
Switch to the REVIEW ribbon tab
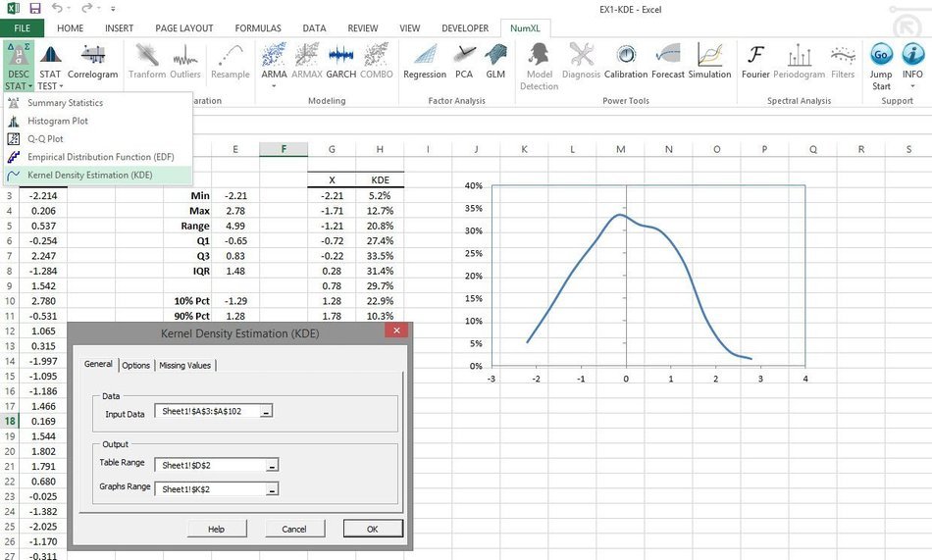363,27
